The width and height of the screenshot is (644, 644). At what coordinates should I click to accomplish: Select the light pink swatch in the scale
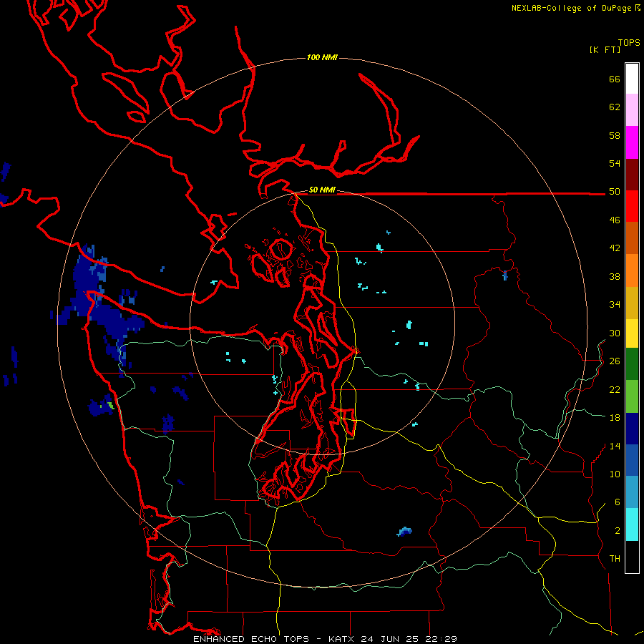632,110
